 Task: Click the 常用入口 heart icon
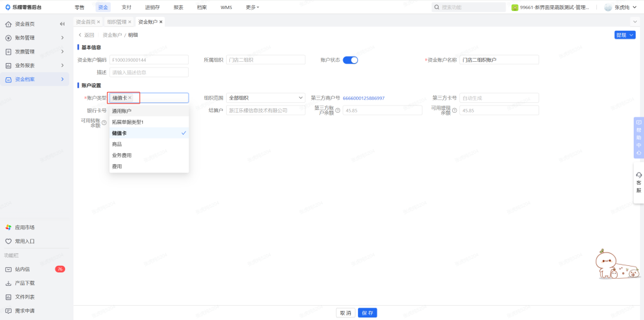[x=8, y=241]
